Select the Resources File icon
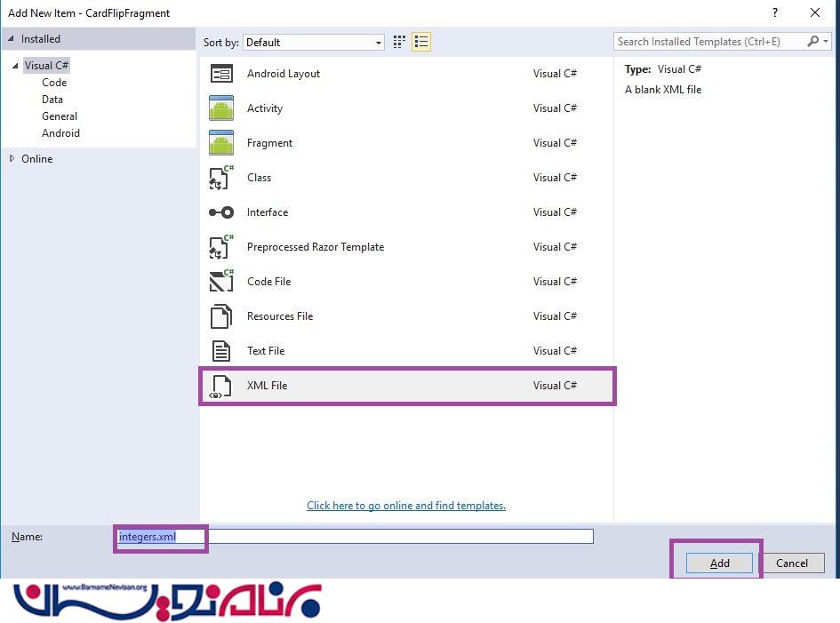The width and height of the screenshot is (840, 623). click(x=220, y=316)
